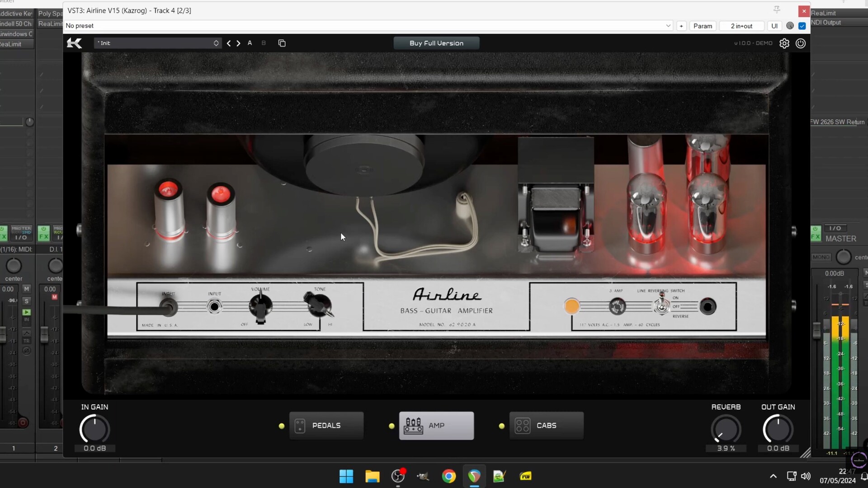
Task: Open Chrome from the taskbar
Action: pyautogui.click(x=448, y=476)
